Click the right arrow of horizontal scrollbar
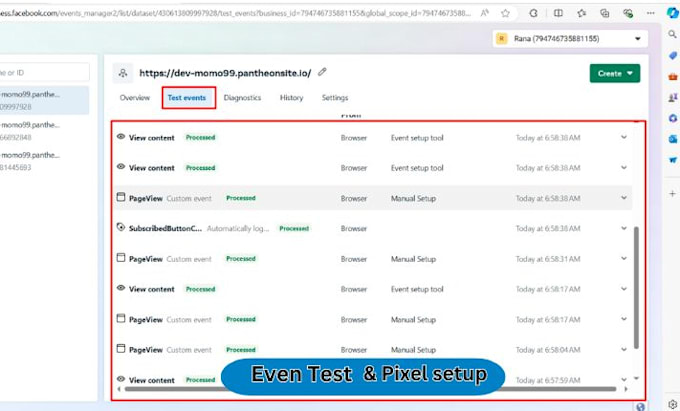The image size is (680, 411). click(626, 389)
